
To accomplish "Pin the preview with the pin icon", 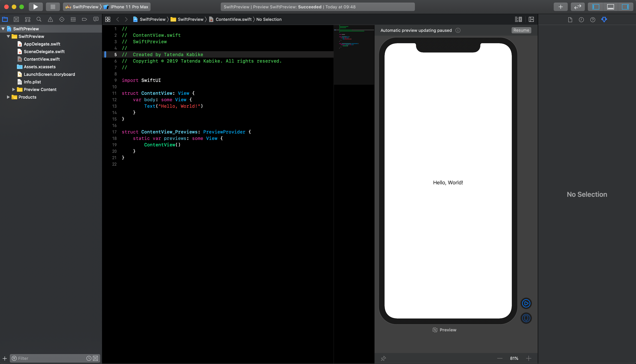I will [x=383, y=358].
